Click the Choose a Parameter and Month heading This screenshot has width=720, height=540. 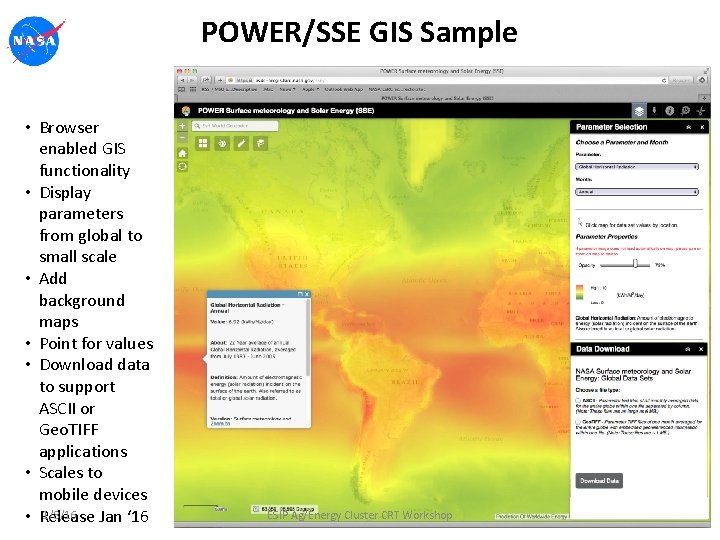[622, 142]
